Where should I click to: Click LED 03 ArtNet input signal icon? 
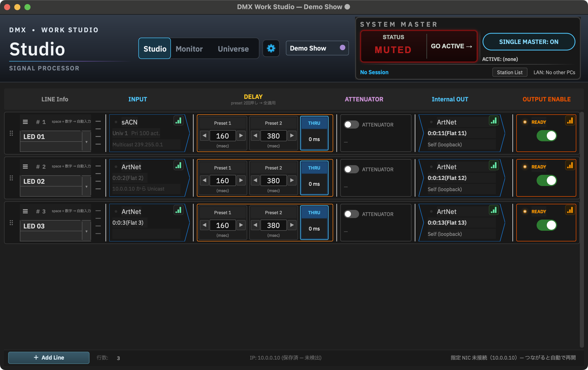click(x=179, y=210)
